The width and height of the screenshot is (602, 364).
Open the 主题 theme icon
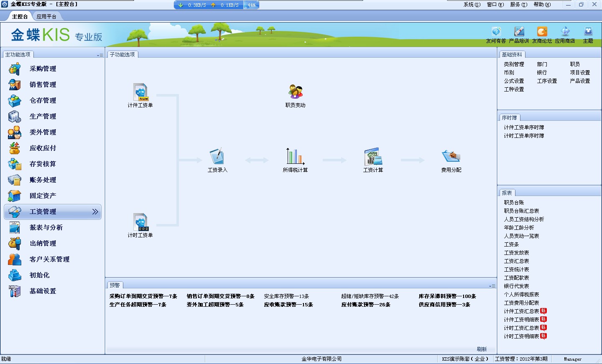click(588, 32)
